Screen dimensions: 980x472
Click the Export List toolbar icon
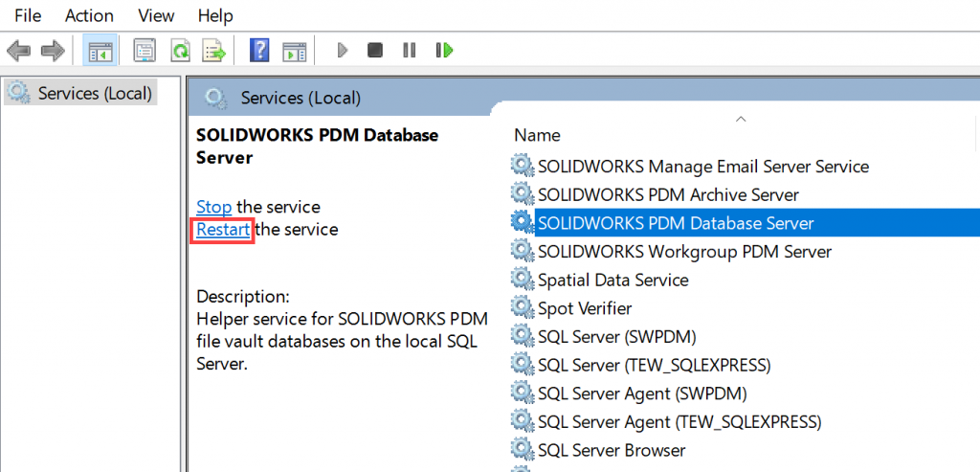[212, 50]
